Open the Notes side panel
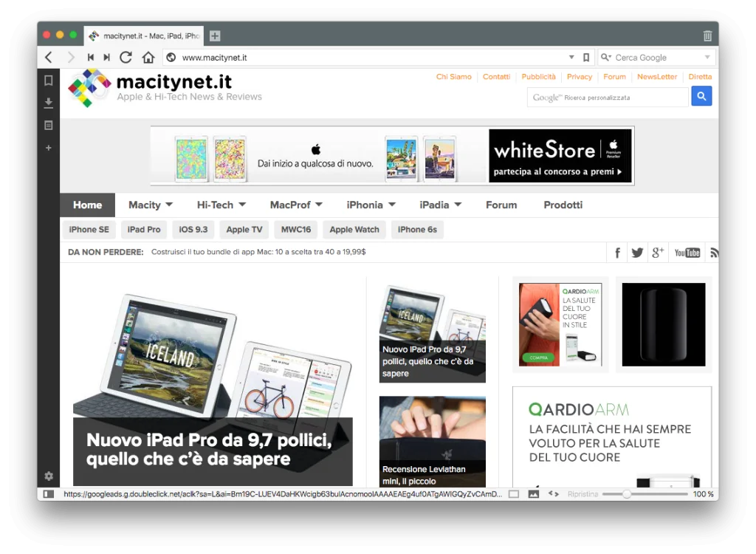 pos(48,125)
